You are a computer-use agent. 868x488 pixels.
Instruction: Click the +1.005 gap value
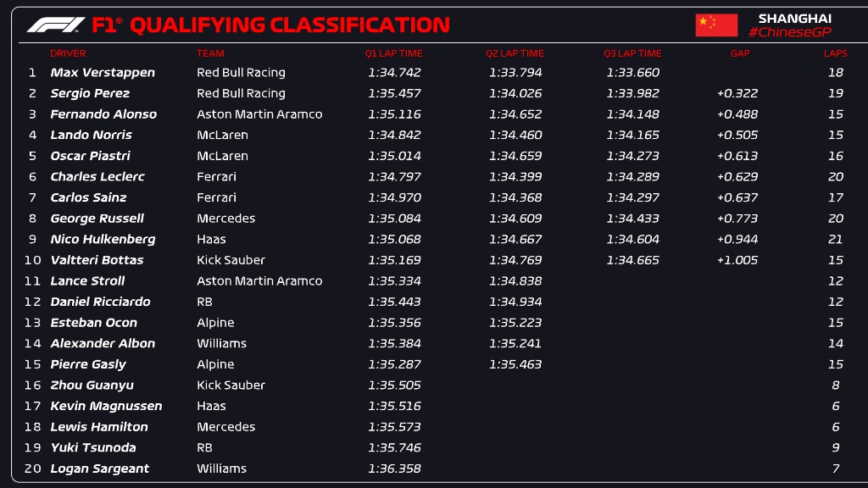tap(737, 260)
